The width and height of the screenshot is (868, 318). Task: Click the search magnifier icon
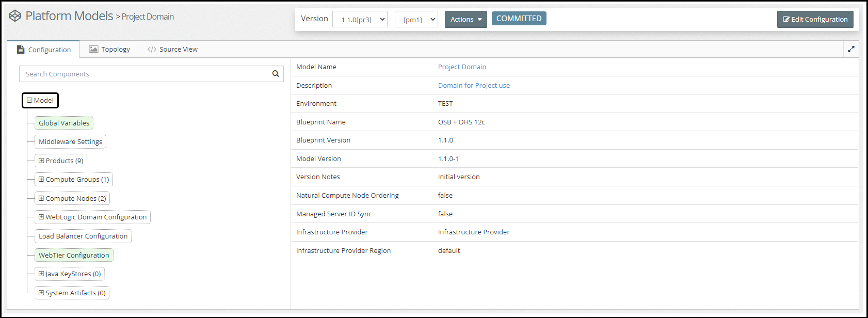point(276,74)
